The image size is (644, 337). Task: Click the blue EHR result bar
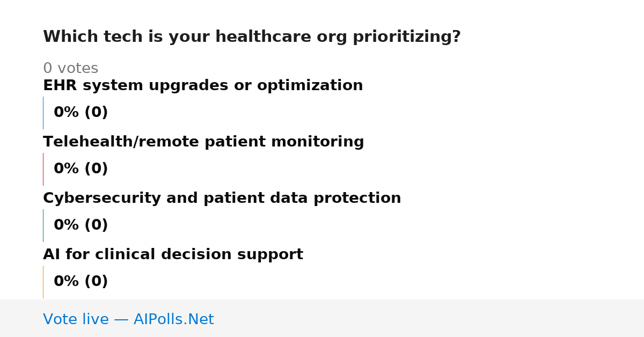[43, 113]
